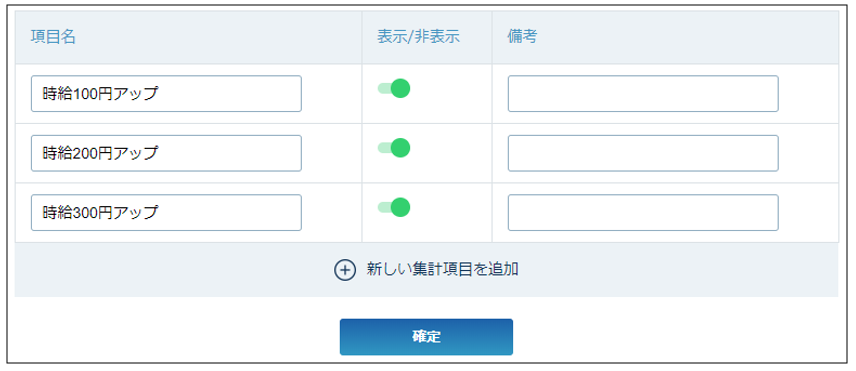Click 備考 input in the 時給200円アップ row
The height and width of the screenshot is (371, 856).
(643, 153)
